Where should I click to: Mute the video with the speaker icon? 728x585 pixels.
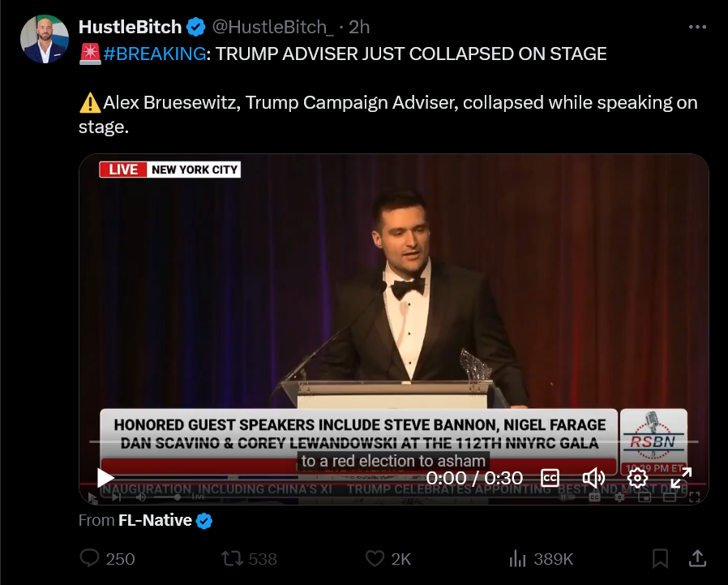[593, 478]
